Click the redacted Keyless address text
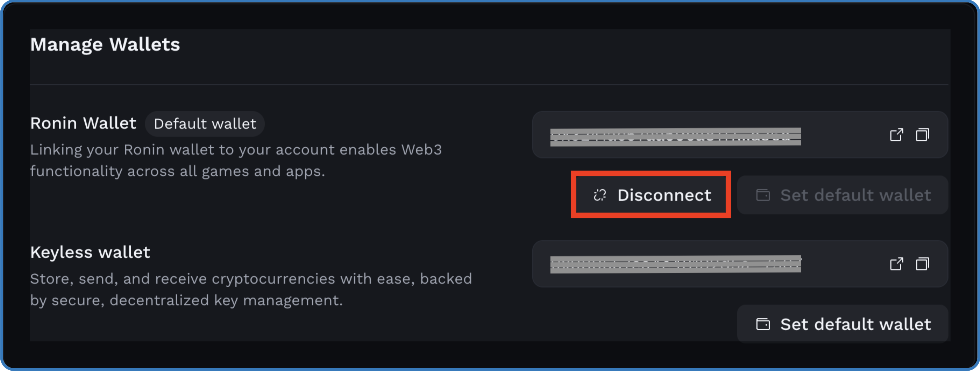Image resolution: width=980 pixels, height=371 pixels. tap(675, 264)
